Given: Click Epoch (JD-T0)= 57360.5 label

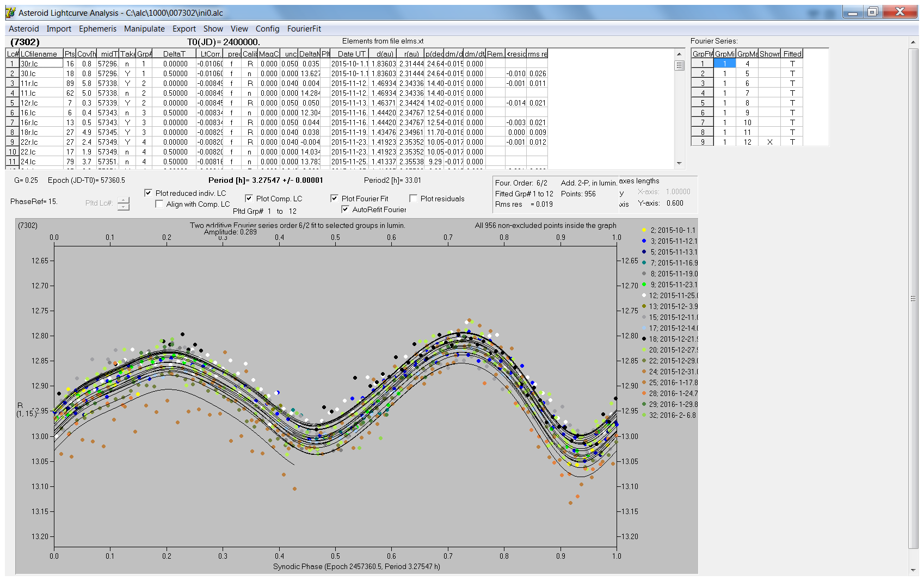Looking at the screenshot, I should 86,180.
